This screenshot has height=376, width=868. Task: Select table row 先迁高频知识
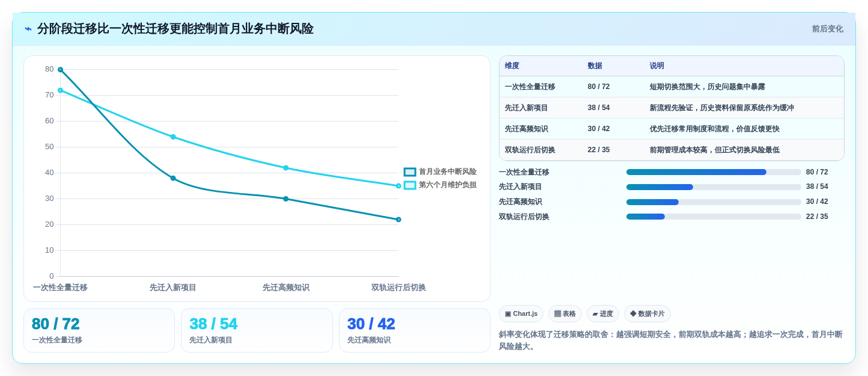click(671, 129)
